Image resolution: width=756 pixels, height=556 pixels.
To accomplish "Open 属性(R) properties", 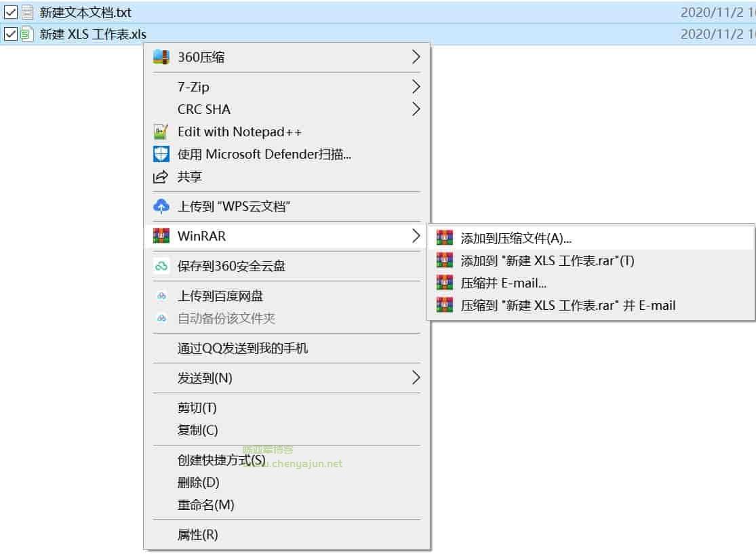I will (x=286, y=534).
